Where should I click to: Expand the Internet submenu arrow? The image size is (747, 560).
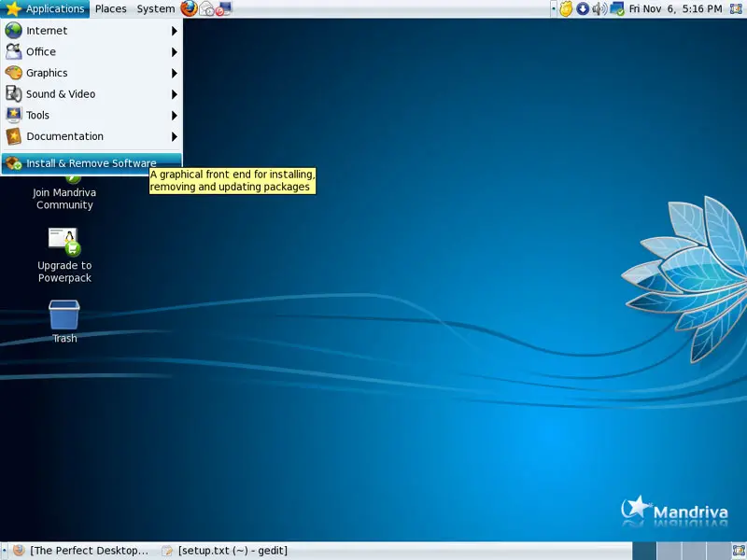click(x=175, y=31)
